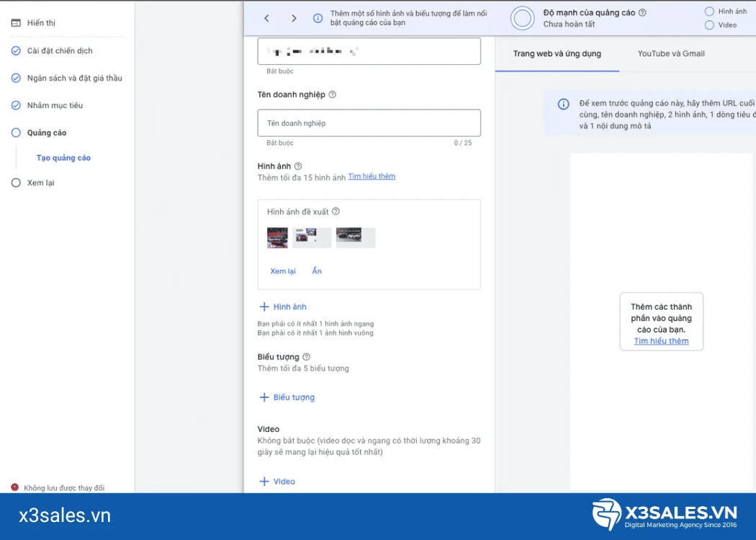This screenshot has width=756, height=540.
Task: Click the add Hình ảnh button
Action: coord(283,307)
